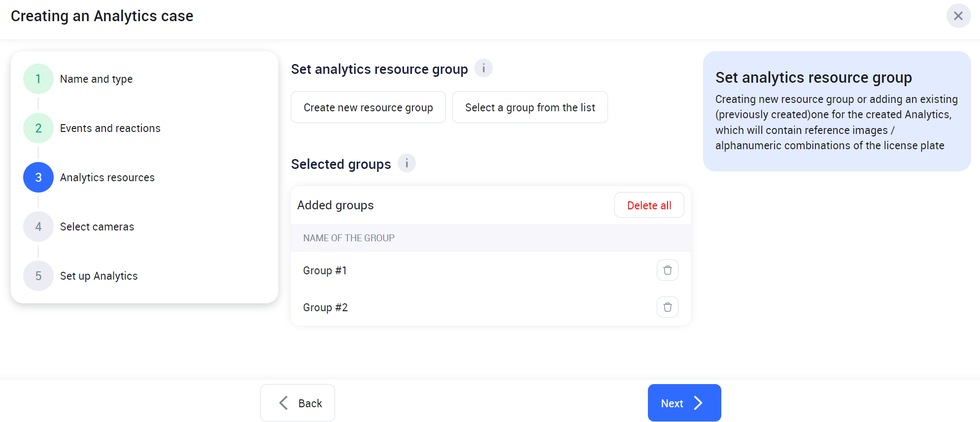Image resolution: width=980 pixels, height=422 pixels.
Task: Navigate to Select cameras step
Action: tap(97, 227)
